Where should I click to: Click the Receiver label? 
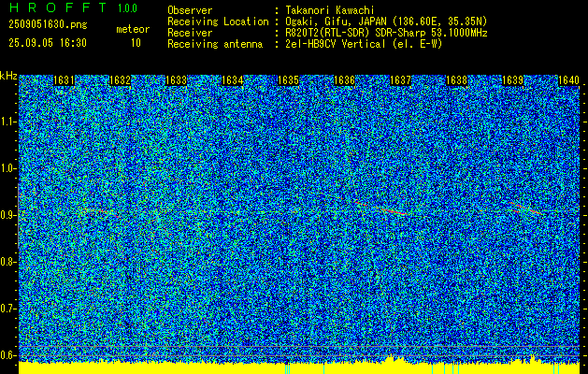tap(190, 33)
